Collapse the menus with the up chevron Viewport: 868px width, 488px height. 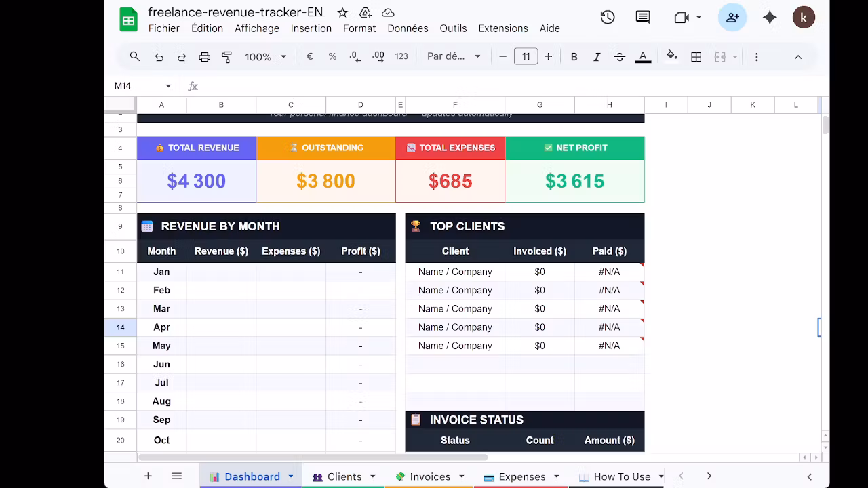pyautogui.click(x=798, y=57)
